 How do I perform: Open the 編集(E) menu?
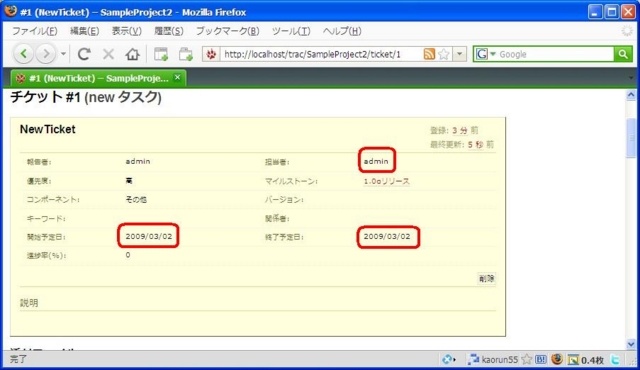[x=84, y=31]
